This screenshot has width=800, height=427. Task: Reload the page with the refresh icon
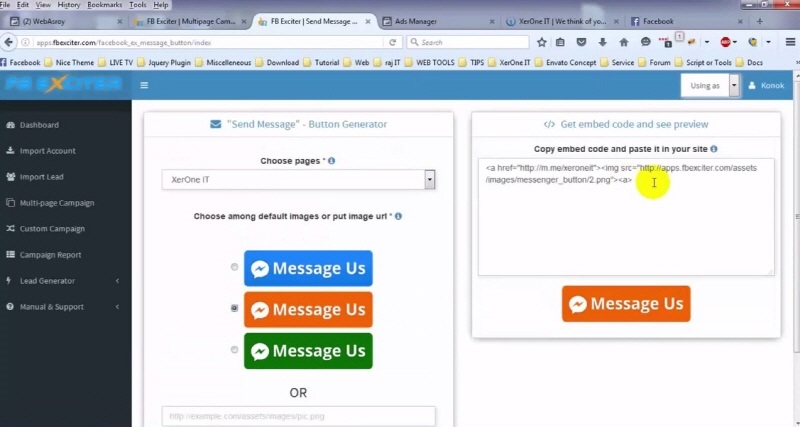point(392,42)
